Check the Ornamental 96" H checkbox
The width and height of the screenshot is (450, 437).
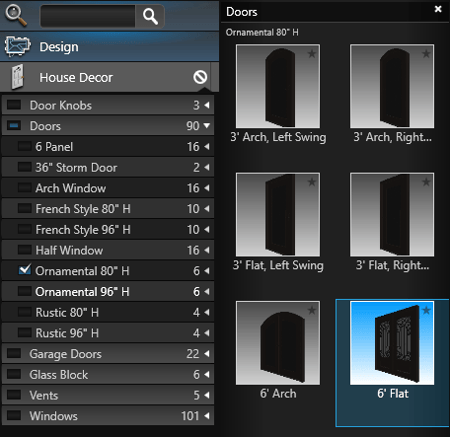25,291
